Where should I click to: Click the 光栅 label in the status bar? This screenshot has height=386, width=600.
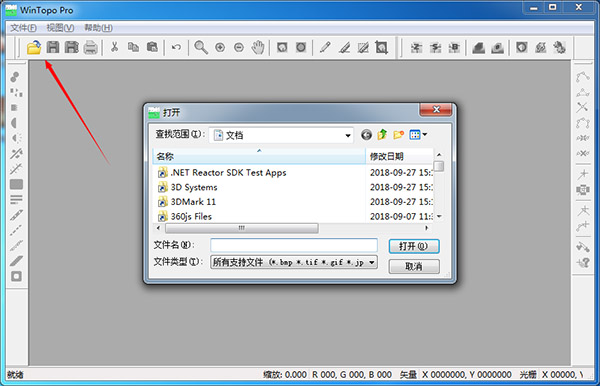[x=528, y=375]
